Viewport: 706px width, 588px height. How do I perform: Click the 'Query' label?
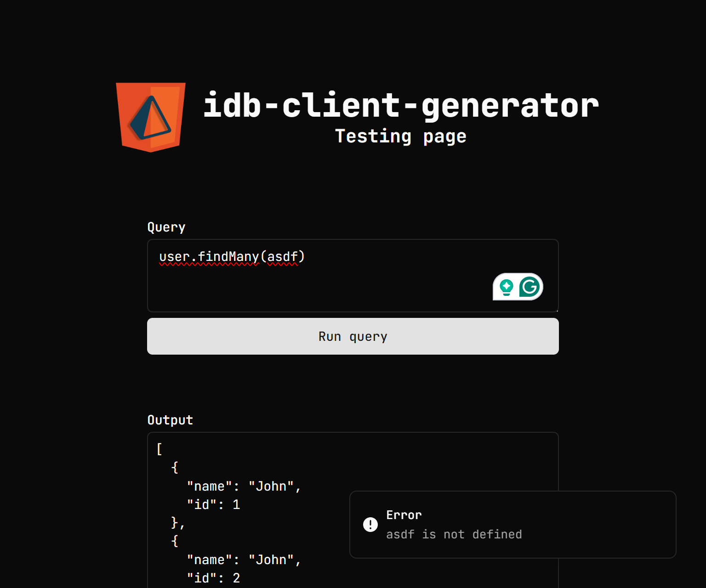pyautogui.click(x=166, y=227)
